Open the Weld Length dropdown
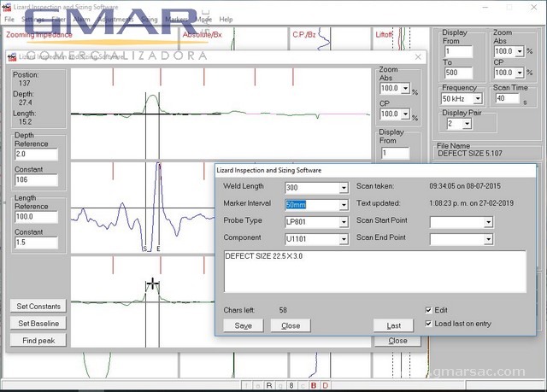Screen dimensions: 547x392 [x=344, y=188]
